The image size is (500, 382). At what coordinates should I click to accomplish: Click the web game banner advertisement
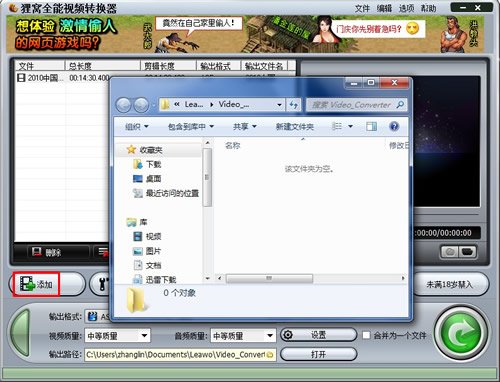pos(246,34)
